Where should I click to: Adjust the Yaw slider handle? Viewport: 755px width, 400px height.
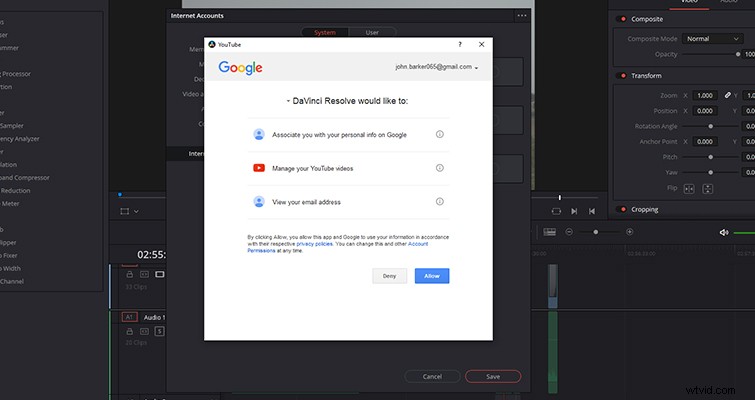[x=711, y=172]
